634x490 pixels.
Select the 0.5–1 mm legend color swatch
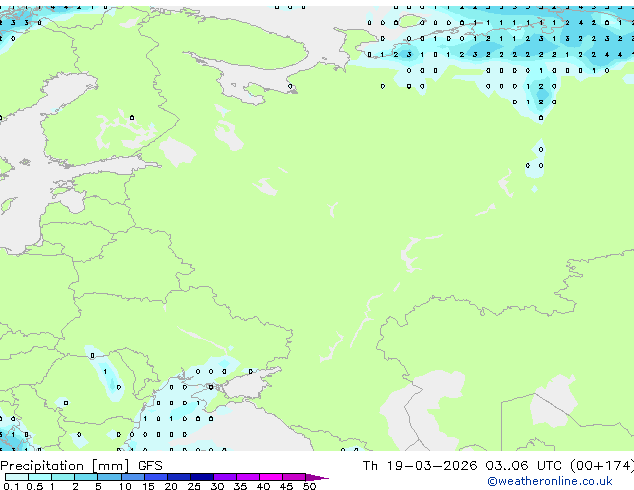[40, 477]
